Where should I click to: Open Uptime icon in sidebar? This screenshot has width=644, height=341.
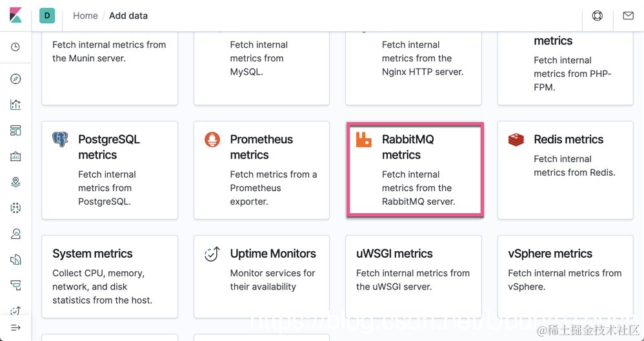tap(15, 311)
